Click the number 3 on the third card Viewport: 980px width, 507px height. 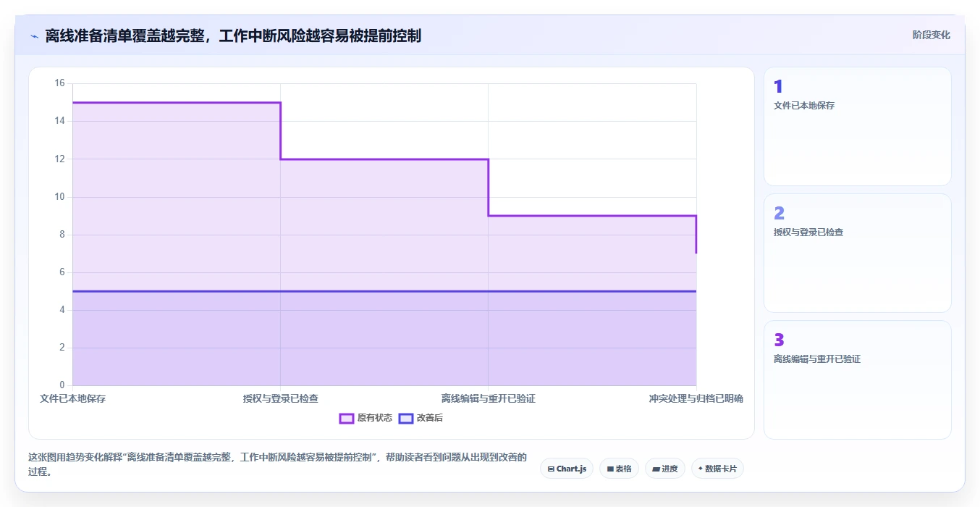click(x=779, y=340)
